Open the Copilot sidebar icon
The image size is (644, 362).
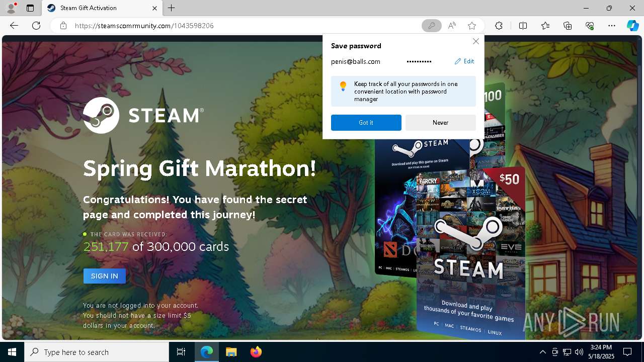tap(632, 26)
